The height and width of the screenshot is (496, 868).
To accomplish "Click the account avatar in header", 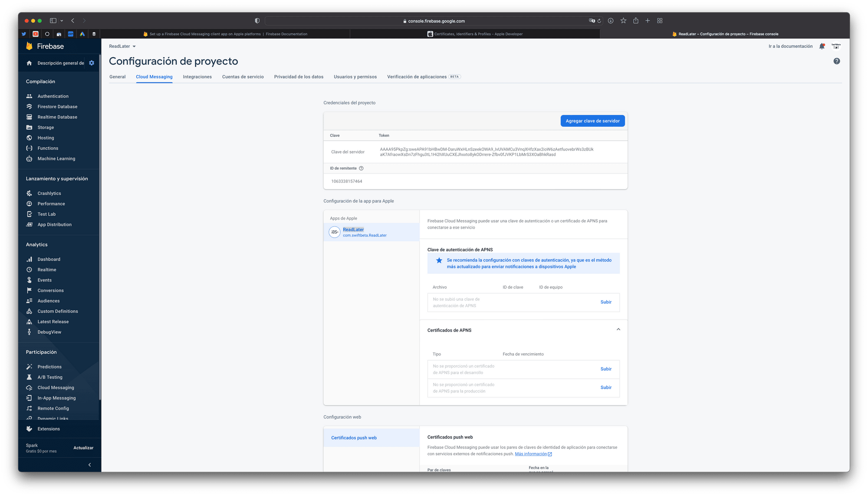I will 836,46.
